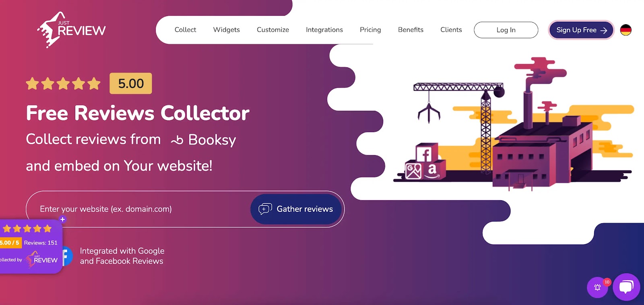
Task: Click the five gold stars rating
Action: (x=63, y=84)
